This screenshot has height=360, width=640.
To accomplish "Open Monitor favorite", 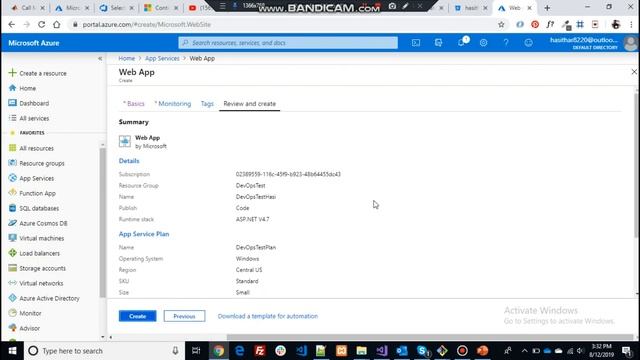I will pyautogui.click(x=25, y=313).
